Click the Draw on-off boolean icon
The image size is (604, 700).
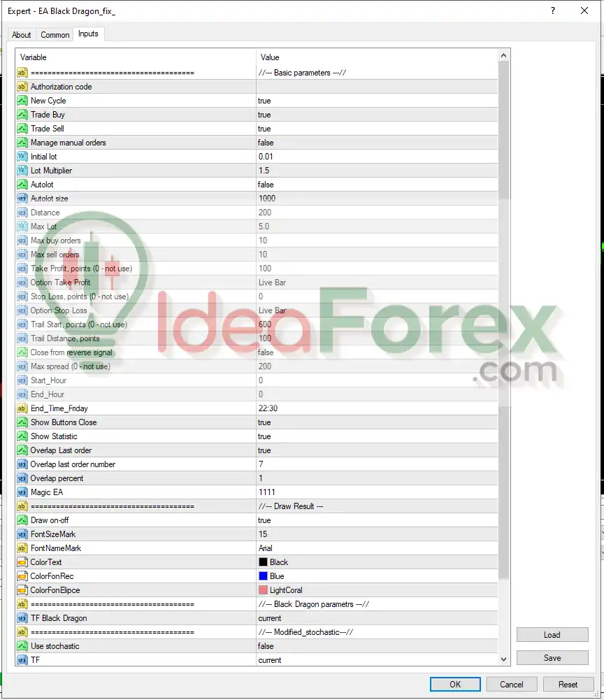point(22,520)
